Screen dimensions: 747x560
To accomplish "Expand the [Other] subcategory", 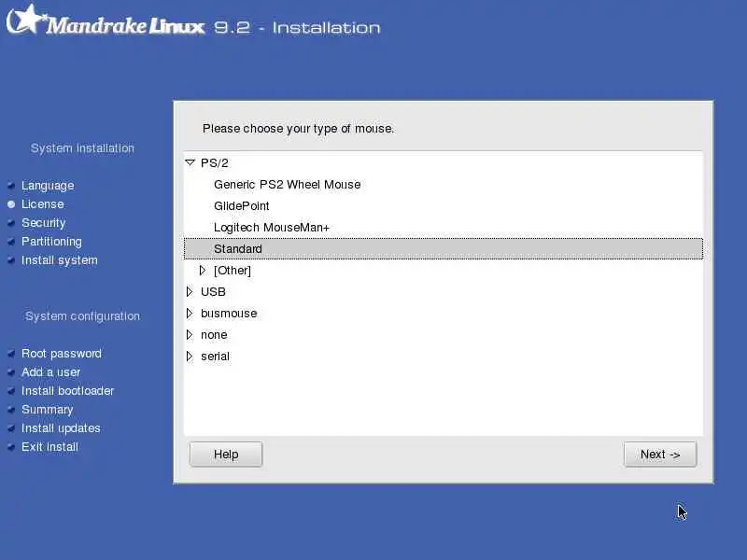I will coord(203,271).
